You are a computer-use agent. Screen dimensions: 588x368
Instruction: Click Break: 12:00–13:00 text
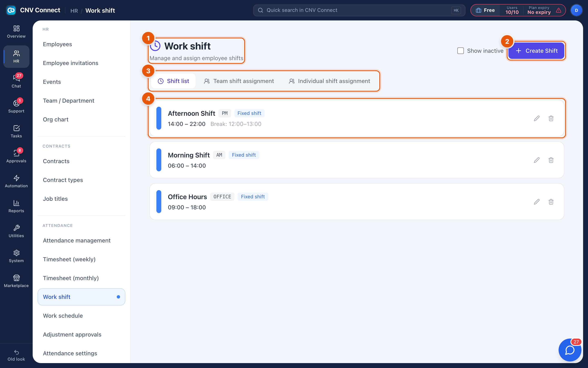pyautogui.click(x=236, y=124)
